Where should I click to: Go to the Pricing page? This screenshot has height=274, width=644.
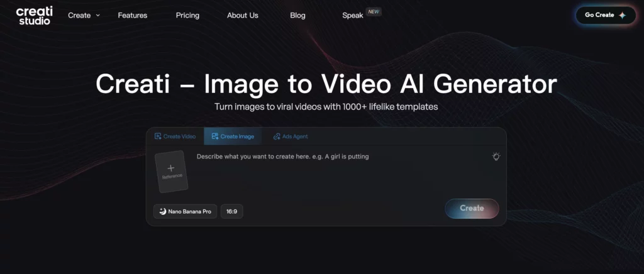[x=187, y=15]
